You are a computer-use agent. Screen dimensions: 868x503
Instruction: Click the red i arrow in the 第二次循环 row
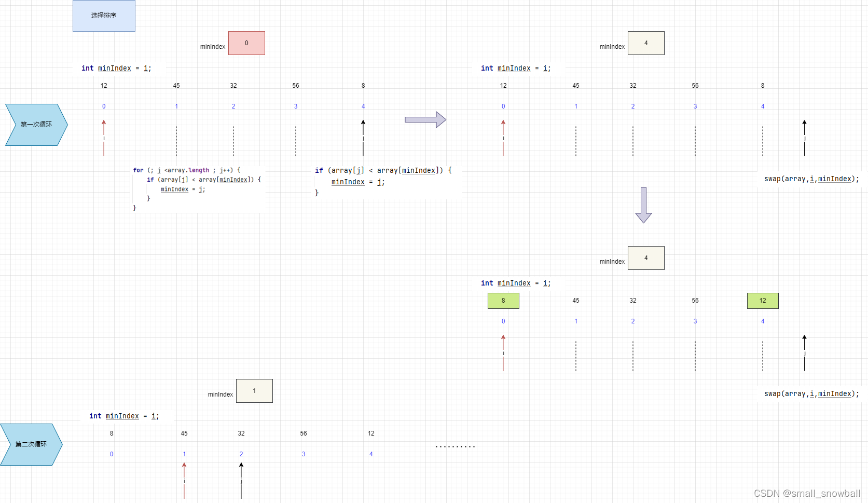[x=184, y=480]
